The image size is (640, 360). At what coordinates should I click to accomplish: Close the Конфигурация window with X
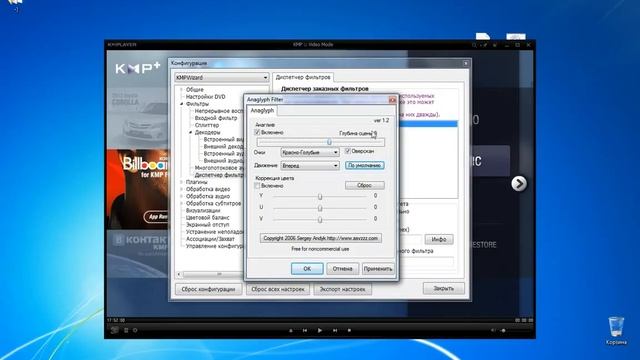pyautogui.click(x=466, y=63)
